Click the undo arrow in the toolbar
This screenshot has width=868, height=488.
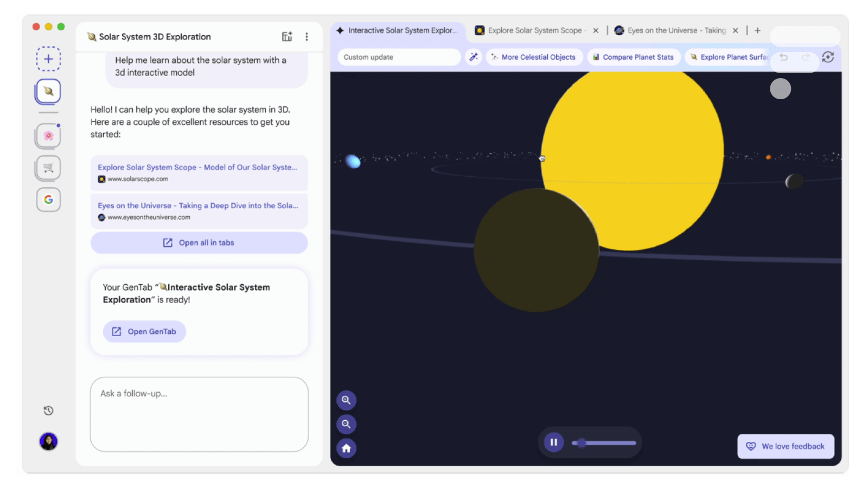(783, 57)
